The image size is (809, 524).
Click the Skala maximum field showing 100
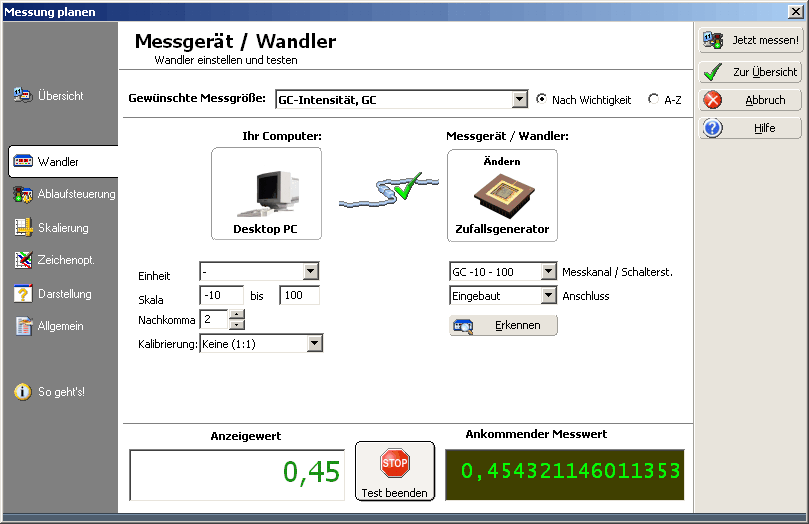pos(299,295)
